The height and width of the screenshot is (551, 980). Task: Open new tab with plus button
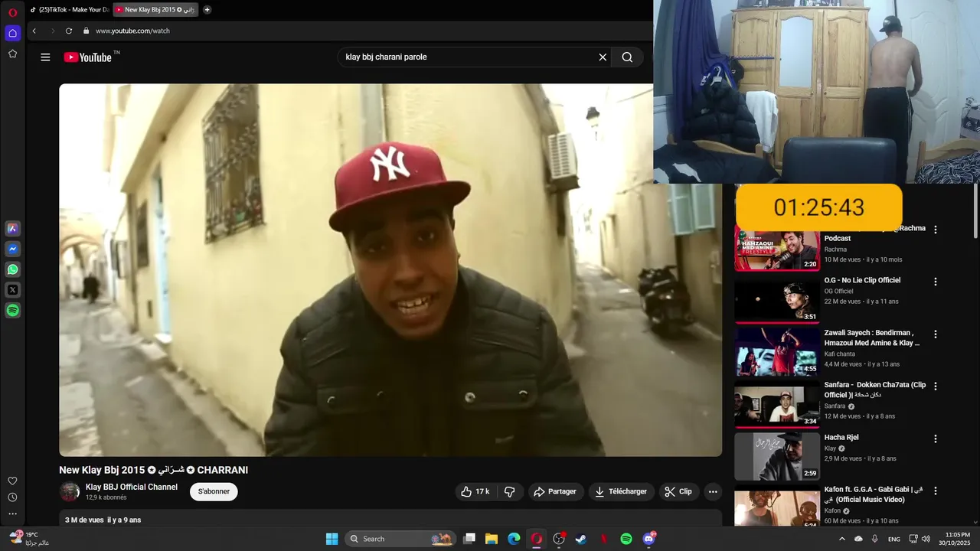point(207,10)
